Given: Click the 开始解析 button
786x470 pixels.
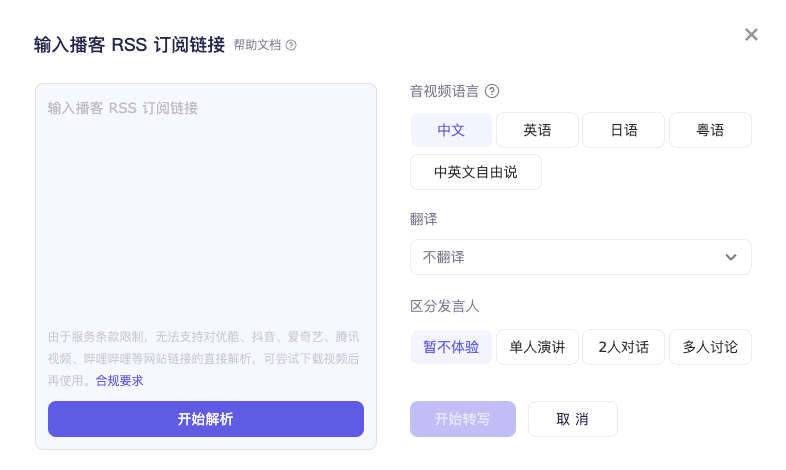Looking at the screenshot, I should tap(205, 419).
